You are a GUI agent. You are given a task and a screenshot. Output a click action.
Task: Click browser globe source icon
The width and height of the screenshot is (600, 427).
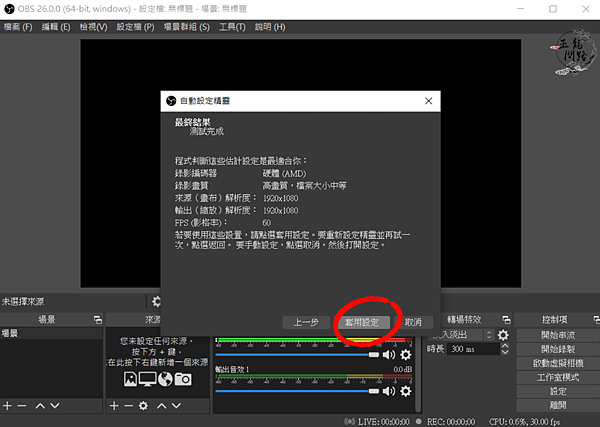click(x=165, y=379)
